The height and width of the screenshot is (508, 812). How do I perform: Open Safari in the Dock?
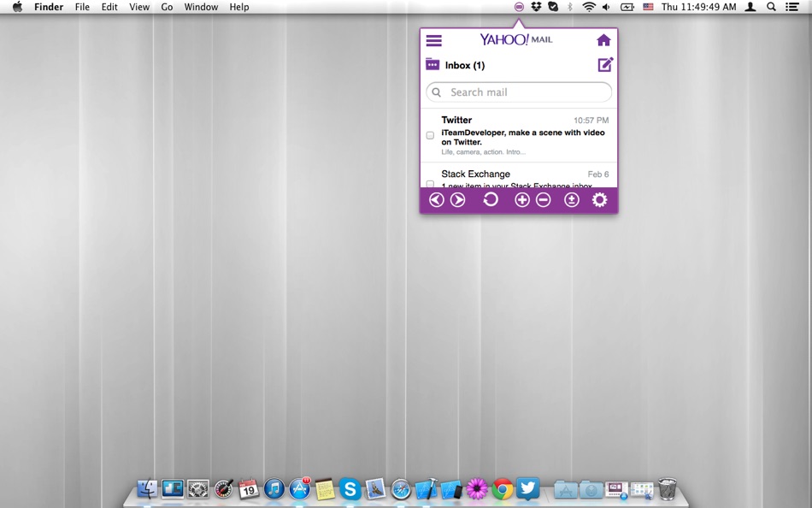pos(401,489)
